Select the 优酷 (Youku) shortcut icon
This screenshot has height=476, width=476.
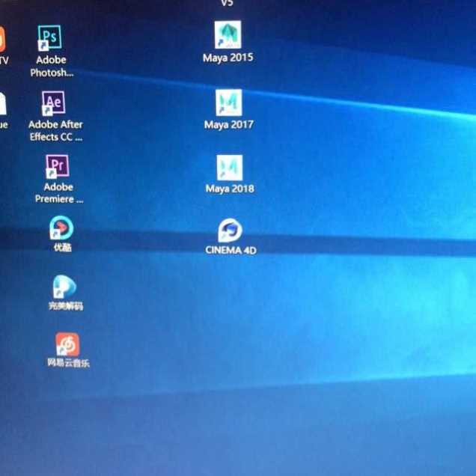tap(61, 228)
